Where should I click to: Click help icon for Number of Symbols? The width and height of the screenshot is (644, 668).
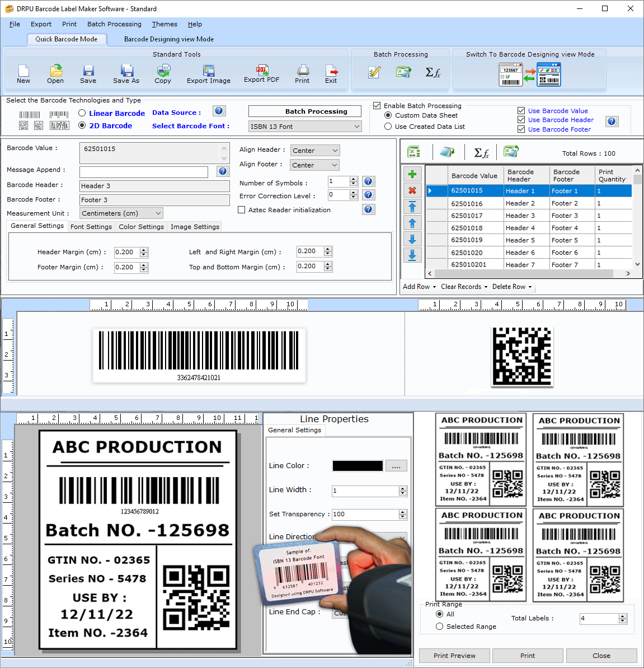(x=368, y=181)
